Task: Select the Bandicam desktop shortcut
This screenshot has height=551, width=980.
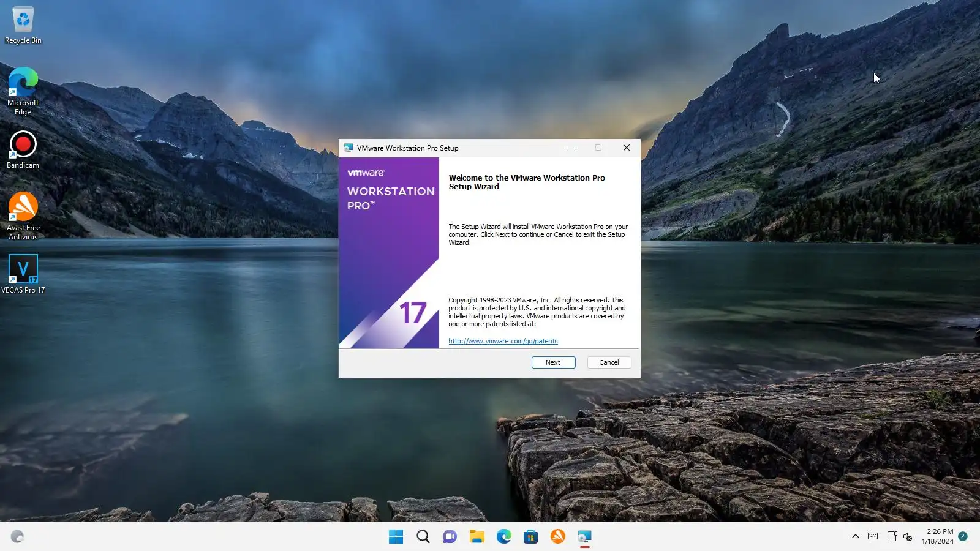Action: [x=23, y=150]
